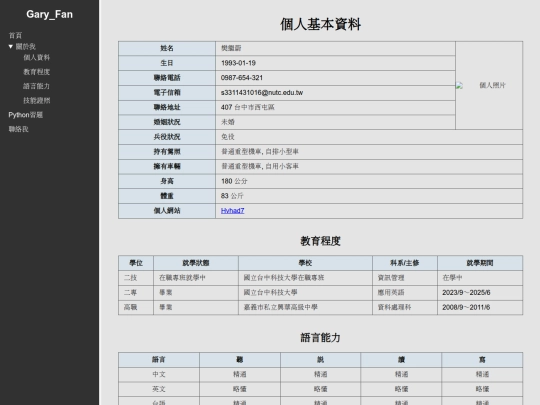The width and height of the screenshot is (540, 405).
Task: Click the 就學期間 column header
Action: point(480,263)
